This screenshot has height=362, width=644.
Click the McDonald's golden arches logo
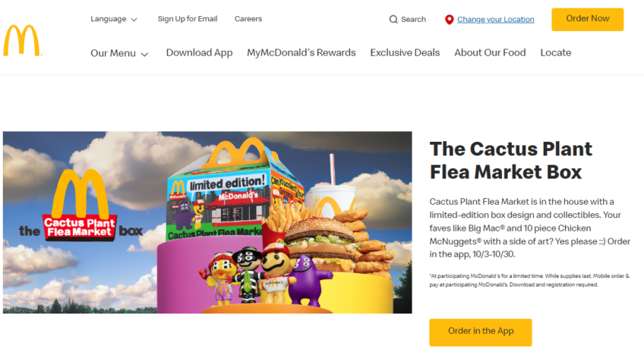point(22,40)
